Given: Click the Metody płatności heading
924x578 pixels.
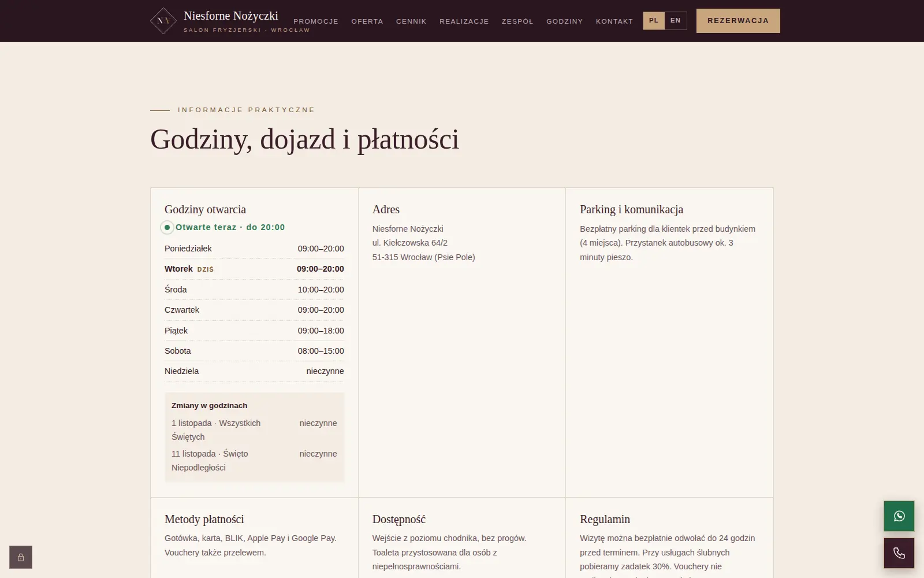Looking at the screenshot, I should pos(204,519).
